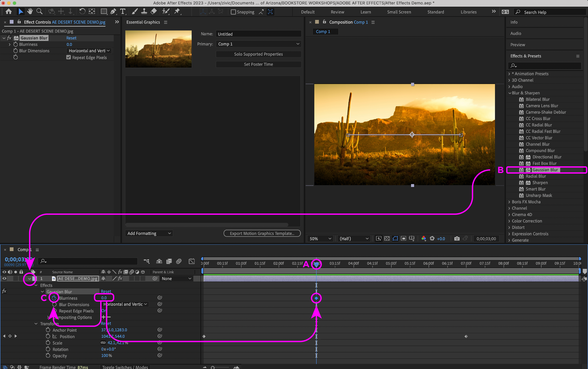Select the Rotation tool
The height and width of the screenshot is (369, 588).
82,11
